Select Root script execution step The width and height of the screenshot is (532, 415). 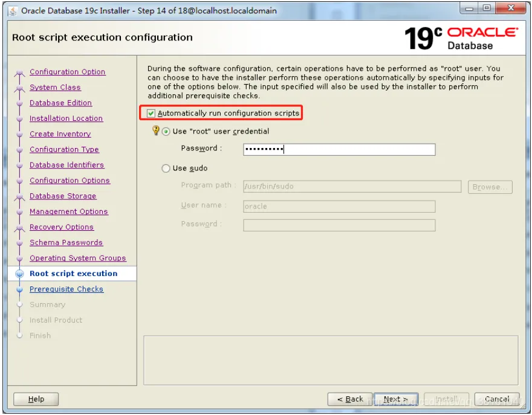(x=74, y=274)
